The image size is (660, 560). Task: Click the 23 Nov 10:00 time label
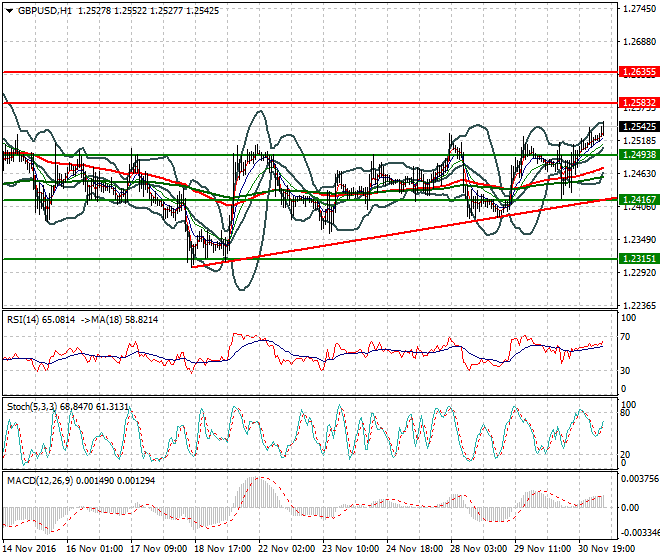click(351, 549)
